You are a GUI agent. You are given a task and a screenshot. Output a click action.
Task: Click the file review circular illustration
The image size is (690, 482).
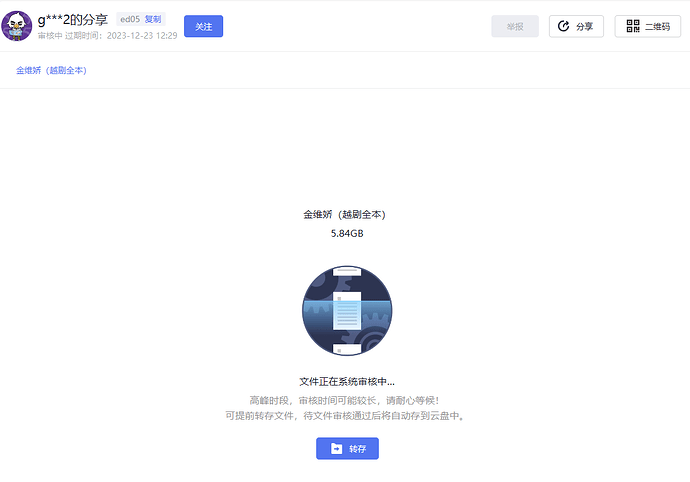pos(347,310)
